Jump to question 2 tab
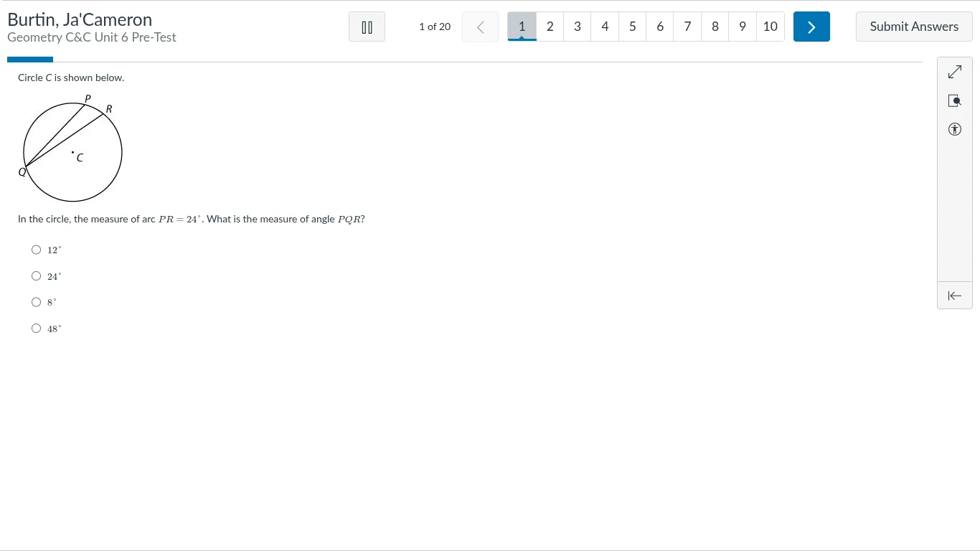Image resolution: width=980 pixels, height=551 pixels. pyautogui.click(x=550, y=27)
